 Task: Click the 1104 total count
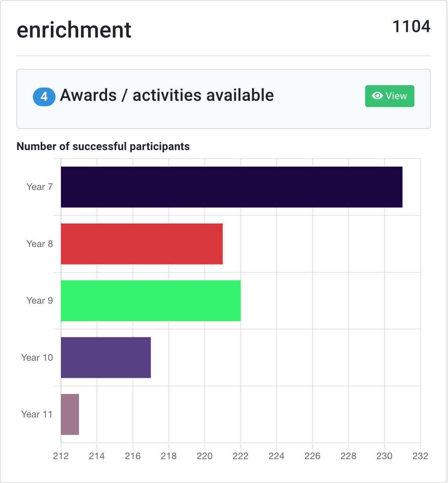click(x=411, y=27)
